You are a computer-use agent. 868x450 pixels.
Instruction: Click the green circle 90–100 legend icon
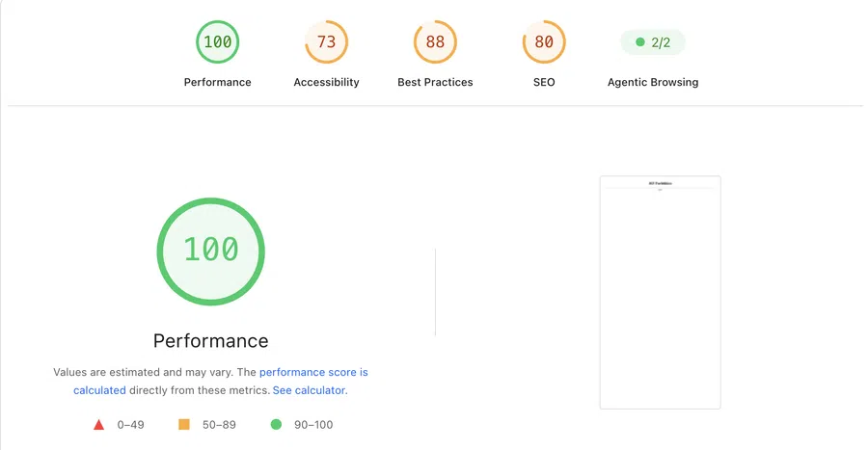click(x=276, y=424)
